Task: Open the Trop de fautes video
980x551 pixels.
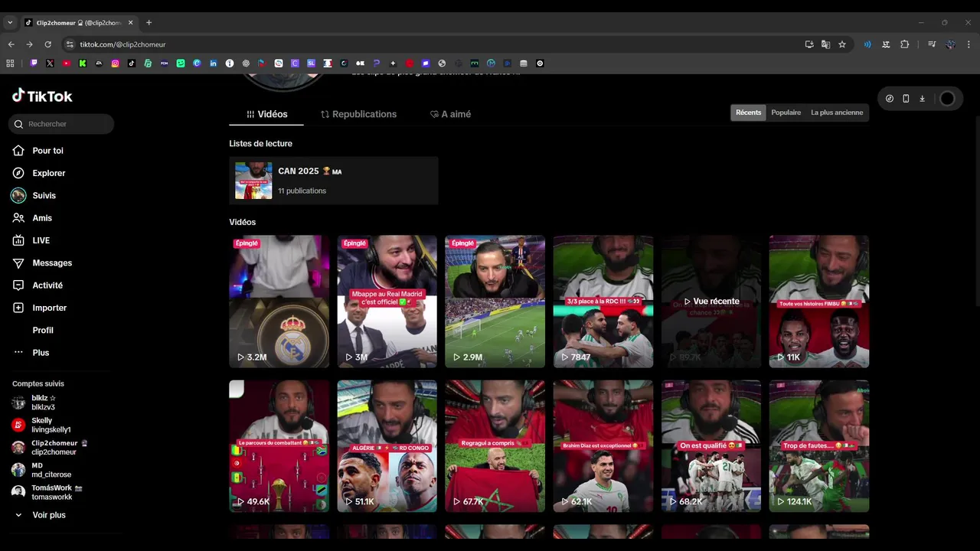Action: [819, 446]
